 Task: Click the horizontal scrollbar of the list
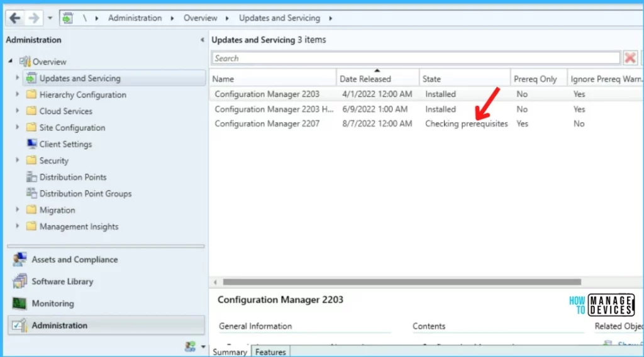point(402,282)
